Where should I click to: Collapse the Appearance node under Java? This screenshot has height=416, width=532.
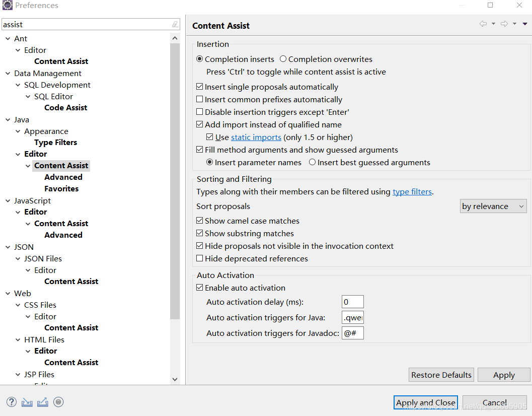(18, 131)
